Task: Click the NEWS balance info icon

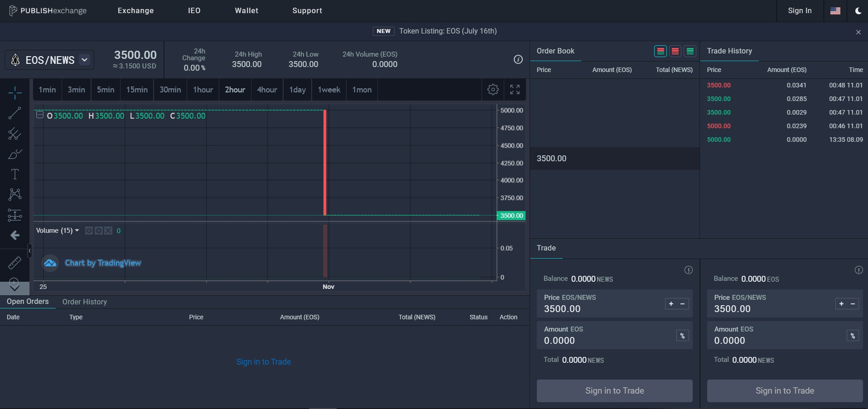Action: pos(689,270)
